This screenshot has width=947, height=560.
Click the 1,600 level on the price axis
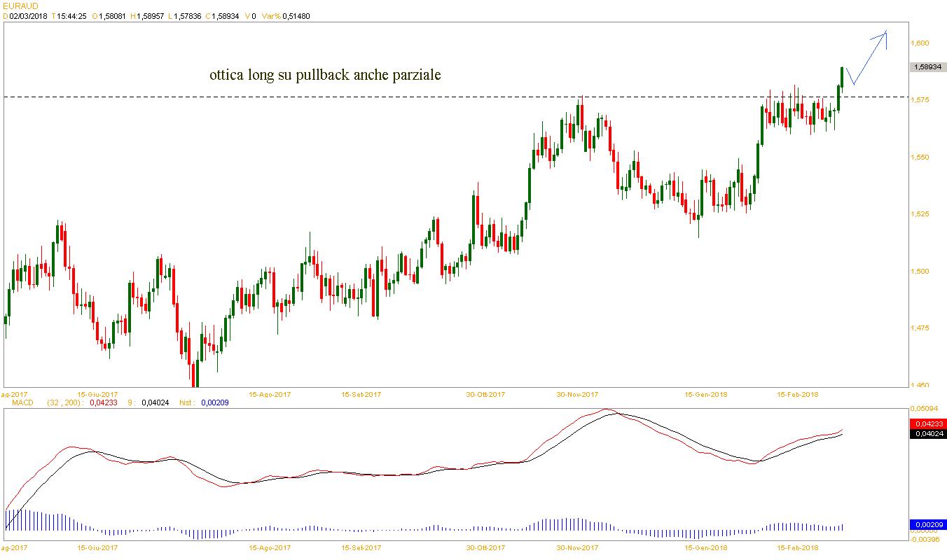(x=919, y=43)
